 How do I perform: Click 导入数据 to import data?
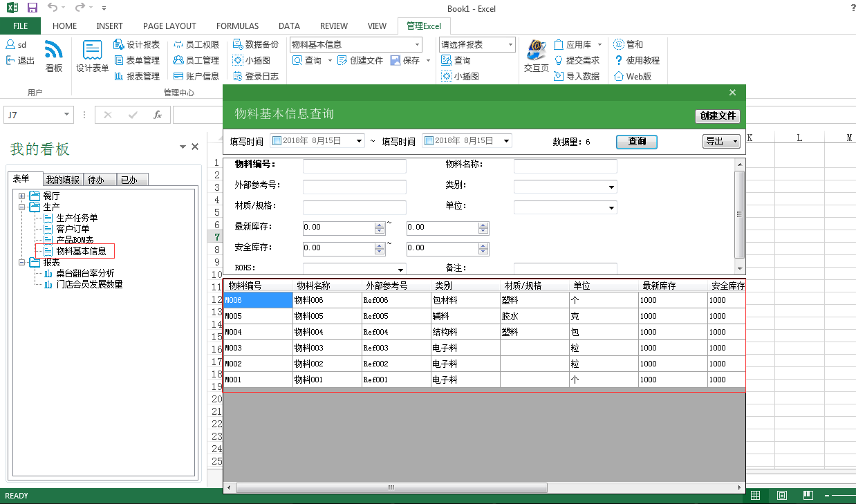[x=577, y=76]
